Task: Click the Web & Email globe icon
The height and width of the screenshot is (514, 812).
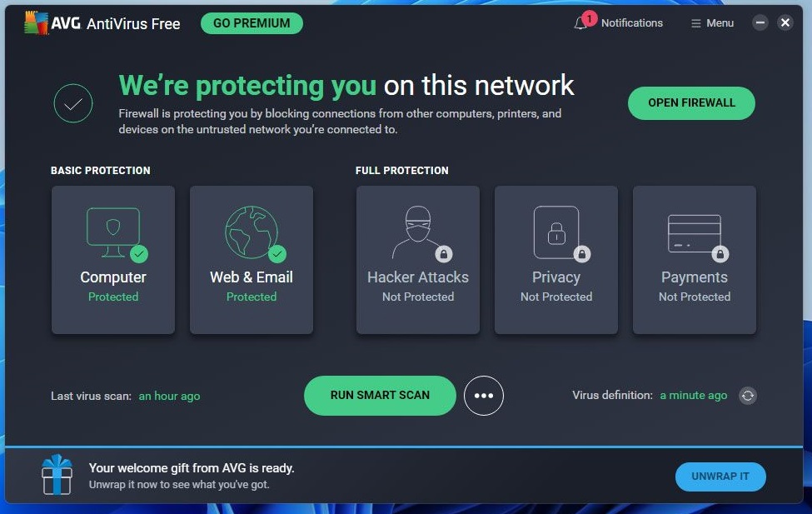Action: [x=252, y=232]
